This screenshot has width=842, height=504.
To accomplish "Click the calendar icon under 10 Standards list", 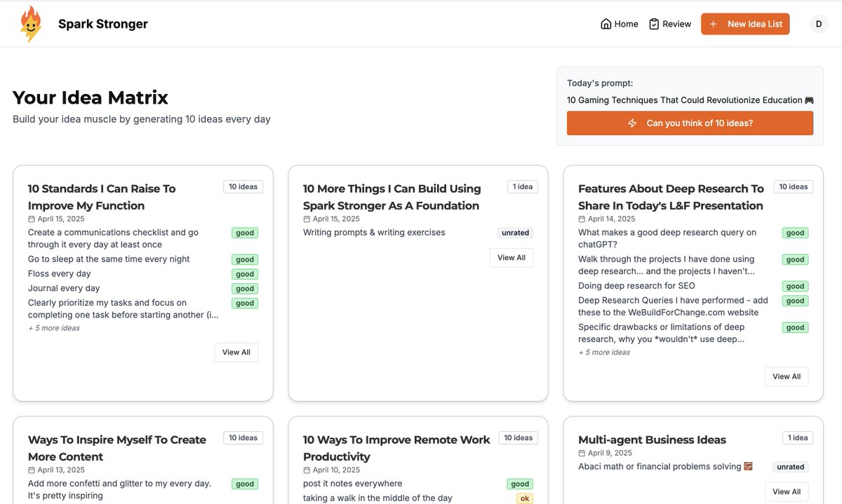I will coord(31,218).
